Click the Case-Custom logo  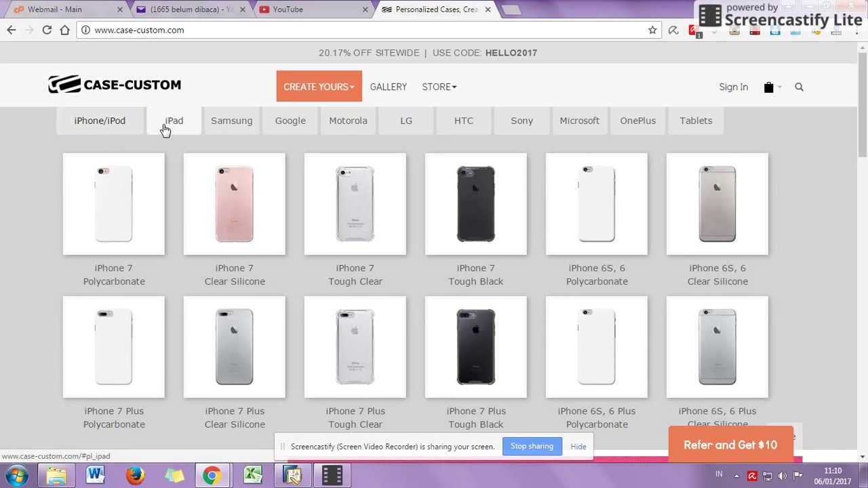(115, 85)
